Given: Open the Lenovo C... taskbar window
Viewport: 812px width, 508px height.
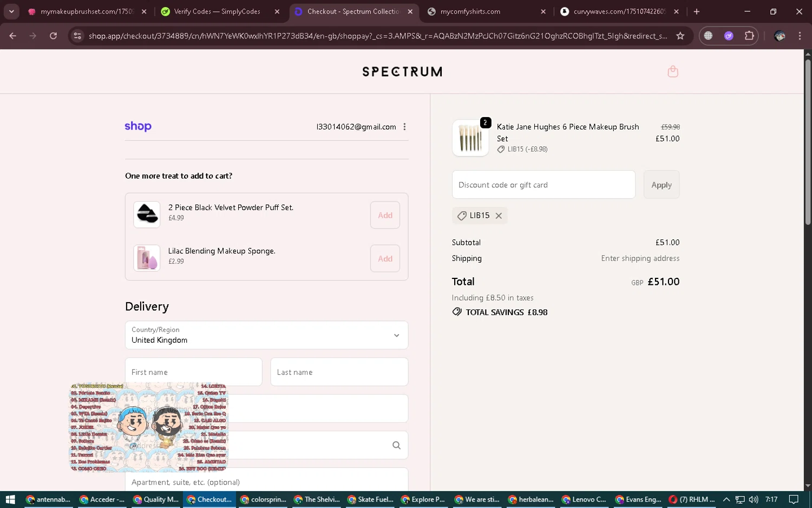Looking at the screenshot, I should pyautogui.click(x=585, y=499).
